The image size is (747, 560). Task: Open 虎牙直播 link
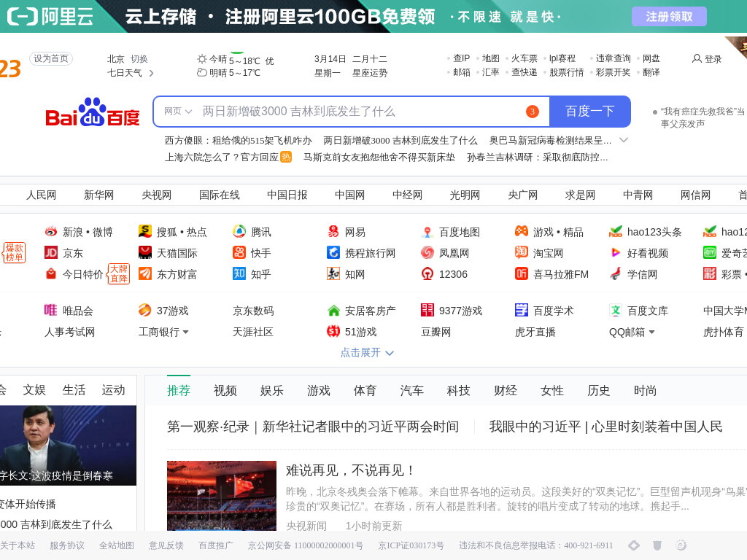535,332
